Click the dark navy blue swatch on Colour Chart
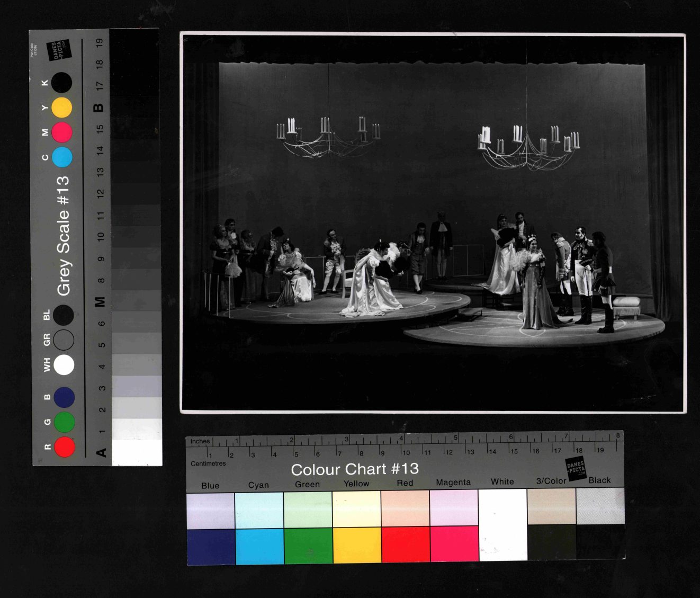 coord(211,547)
